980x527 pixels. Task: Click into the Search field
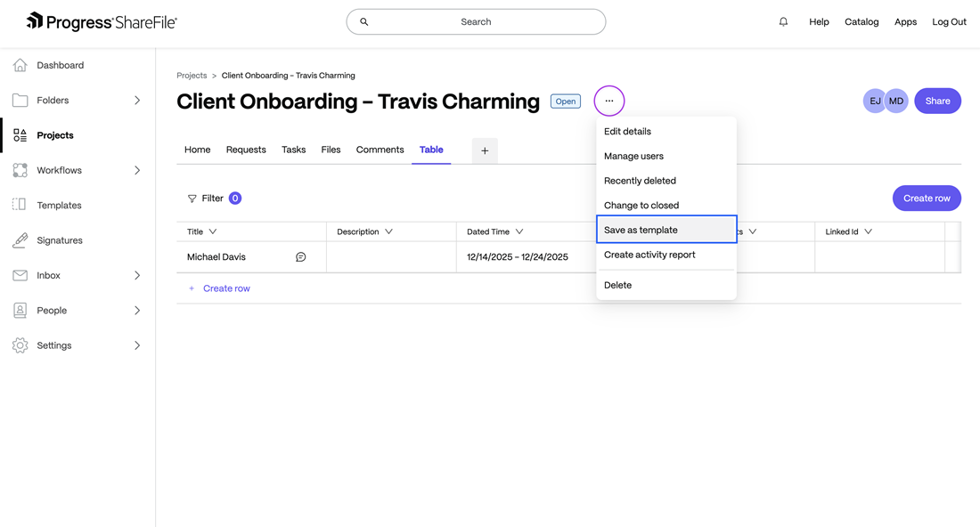(476, 22)
